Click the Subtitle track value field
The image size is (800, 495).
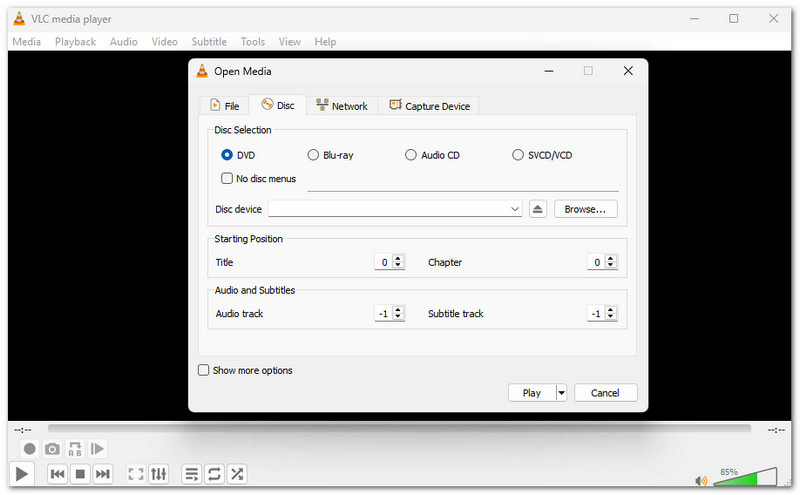click(596, 313)
